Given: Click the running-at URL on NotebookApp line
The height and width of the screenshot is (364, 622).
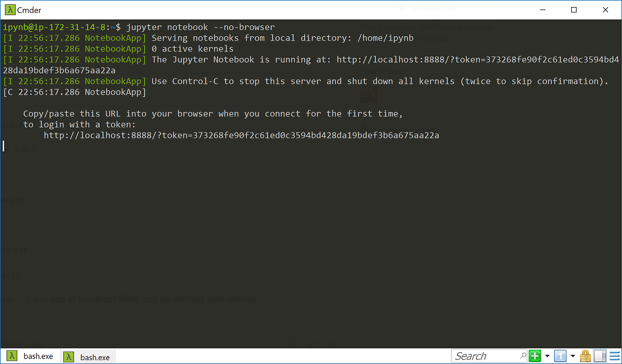Looking at the screenshot, I should (478, 59).
